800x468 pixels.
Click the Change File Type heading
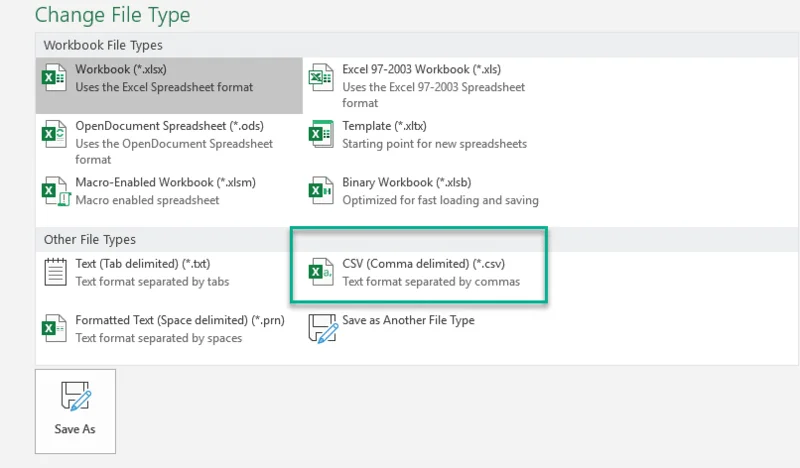click(112, 15)
